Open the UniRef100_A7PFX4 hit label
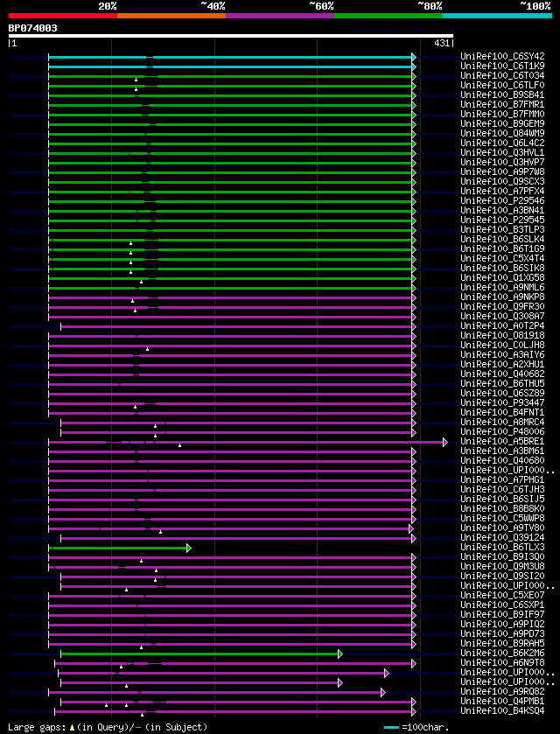 [x=502, y=191]
